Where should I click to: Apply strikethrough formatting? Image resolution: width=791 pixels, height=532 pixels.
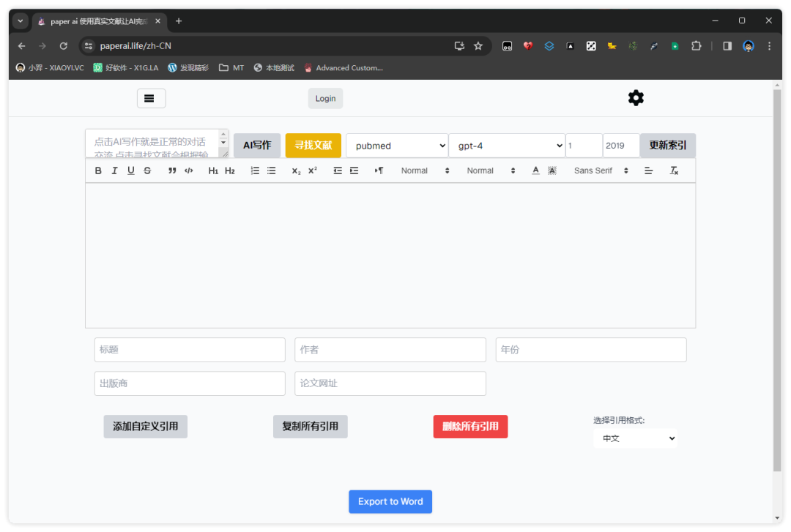click(147, 171)
